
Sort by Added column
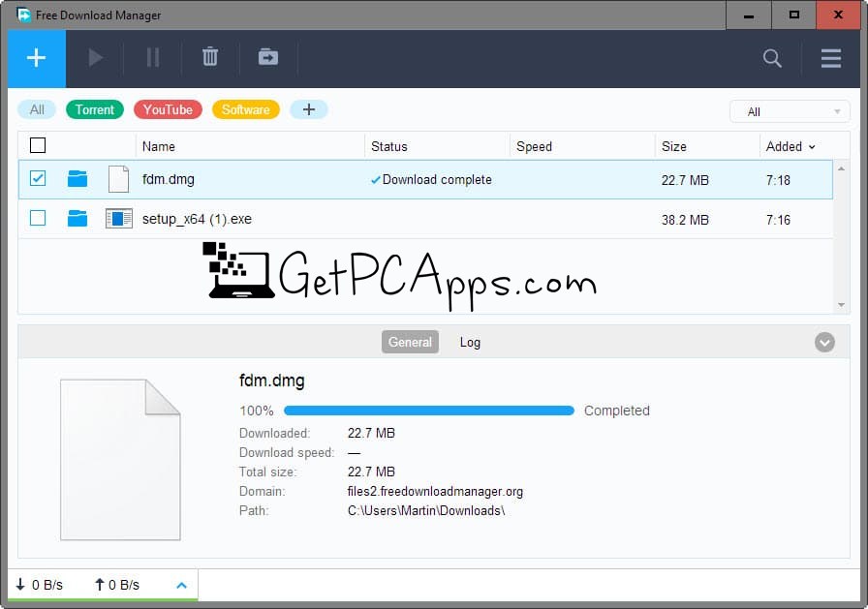click(790, 146)
